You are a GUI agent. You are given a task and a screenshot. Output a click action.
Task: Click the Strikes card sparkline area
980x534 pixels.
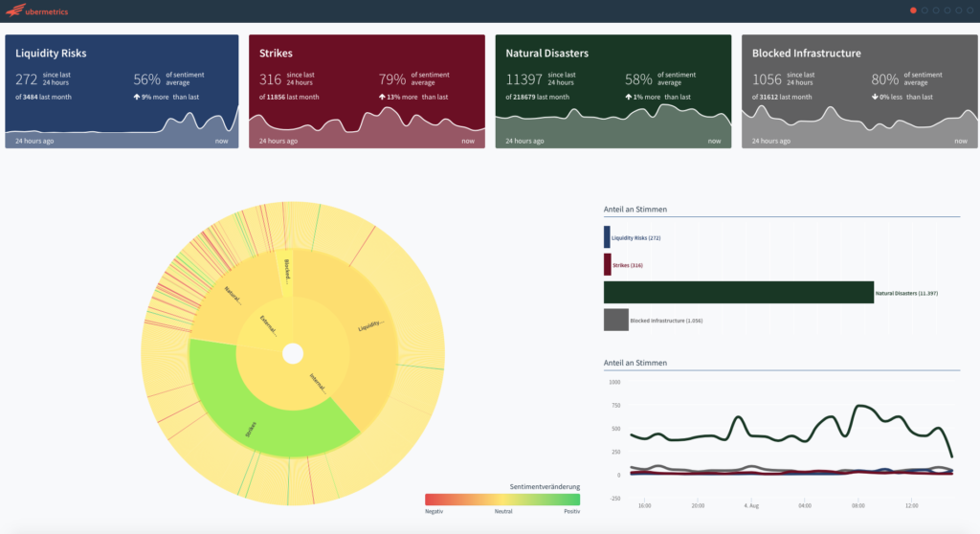[x=367, y=127]
